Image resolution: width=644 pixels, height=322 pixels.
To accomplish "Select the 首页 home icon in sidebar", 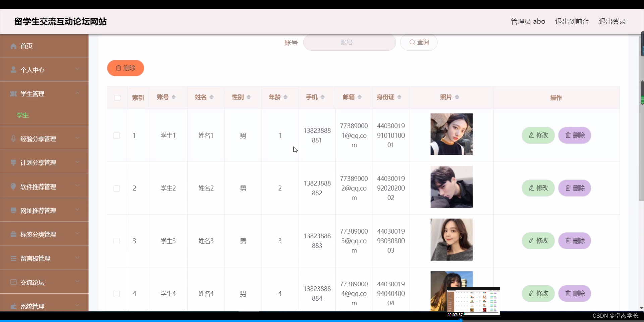I will pos(13,46).
